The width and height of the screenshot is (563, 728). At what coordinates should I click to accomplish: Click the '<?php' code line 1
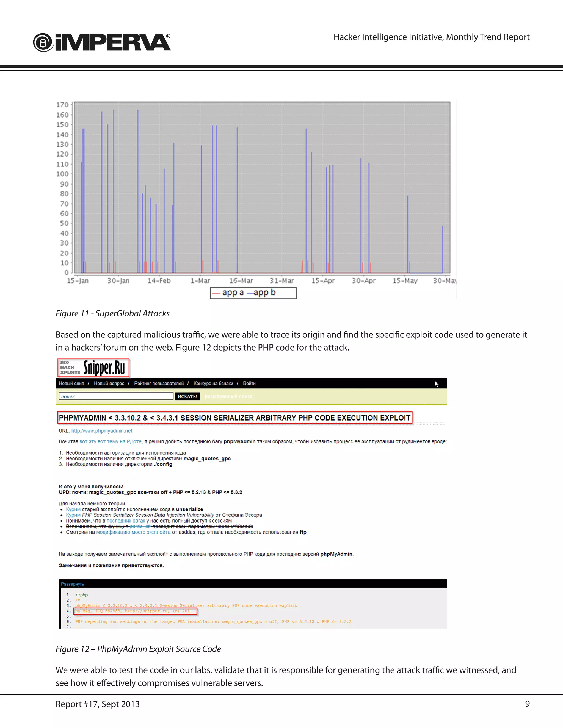coord(81,595)
